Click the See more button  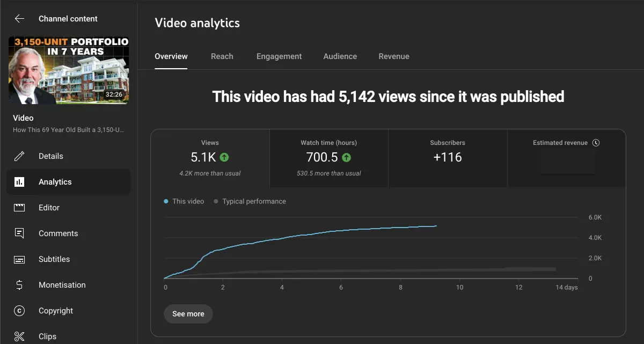coord(188,314)
